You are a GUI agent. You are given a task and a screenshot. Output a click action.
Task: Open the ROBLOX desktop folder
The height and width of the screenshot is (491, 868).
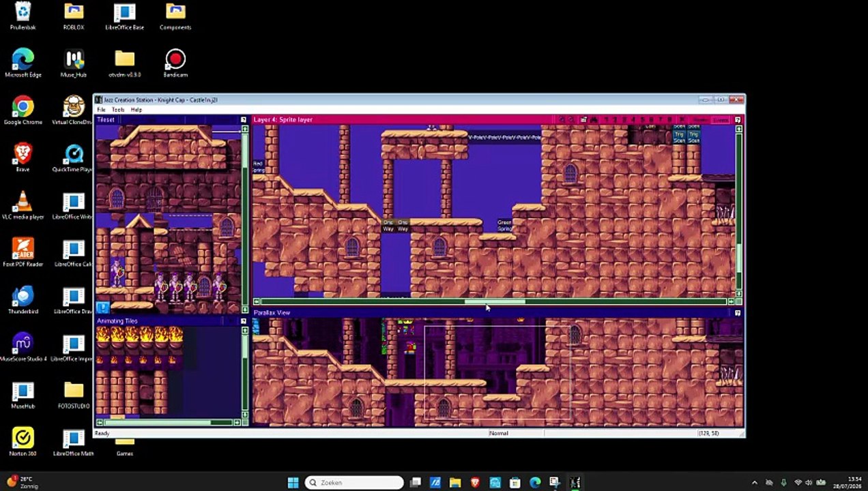pos(74,16)
